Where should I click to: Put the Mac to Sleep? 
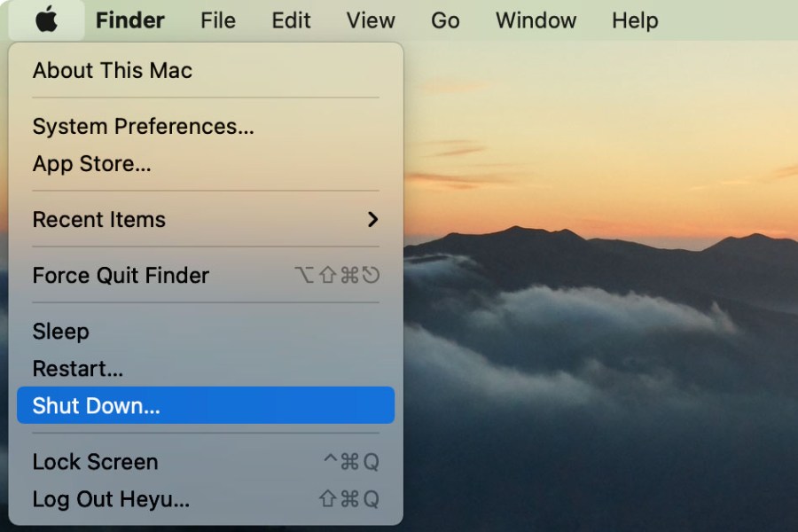tap(60, 332)
